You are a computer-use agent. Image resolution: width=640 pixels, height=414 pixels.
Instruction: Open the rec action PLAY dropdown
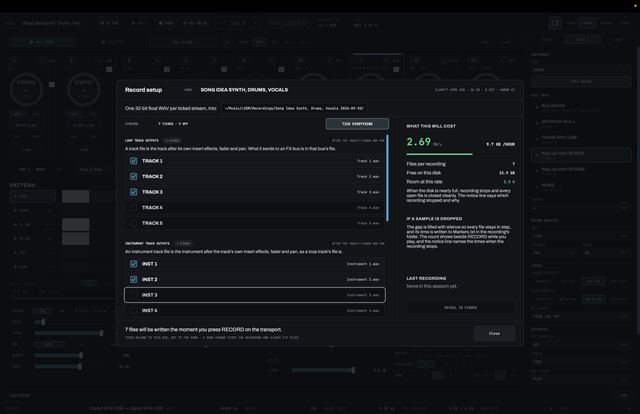pos(580,379)
